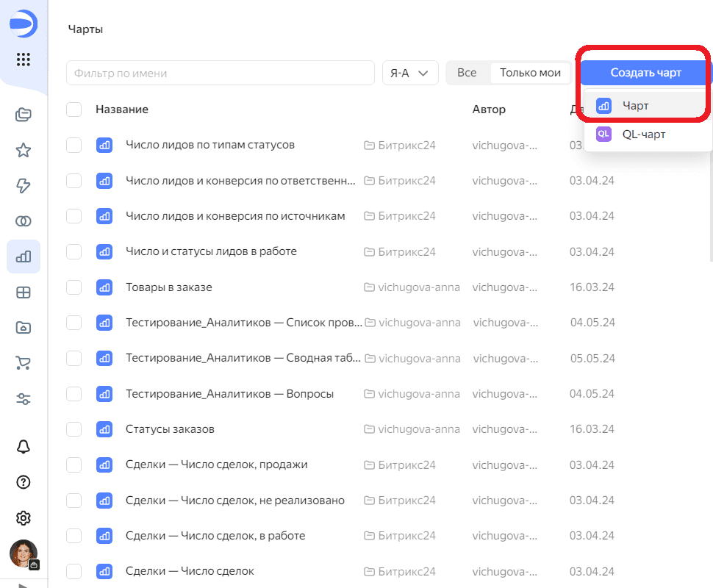Click date 05.05.24 in Сводная таб row
This screenshot has width=713, height=588.
click(592, 359)
